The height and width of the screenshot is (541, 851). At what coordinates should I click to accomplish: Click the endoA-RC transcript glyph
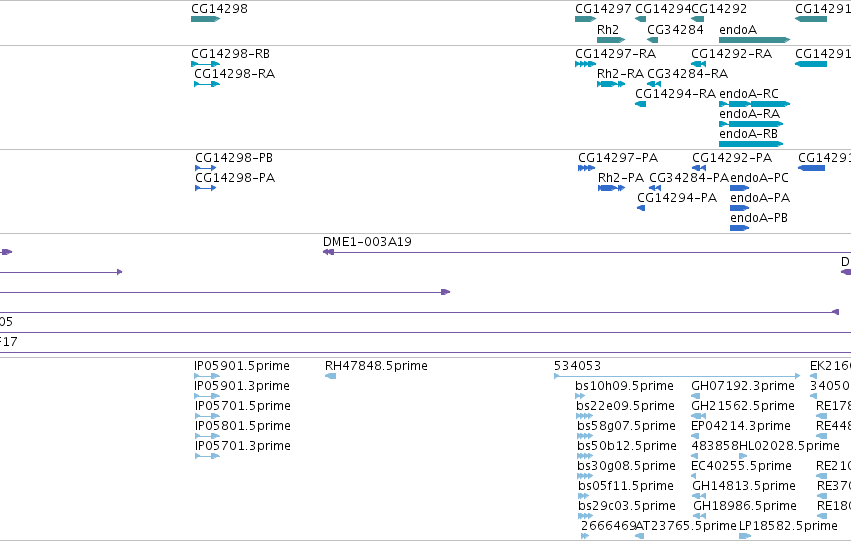tap(754, 104)
